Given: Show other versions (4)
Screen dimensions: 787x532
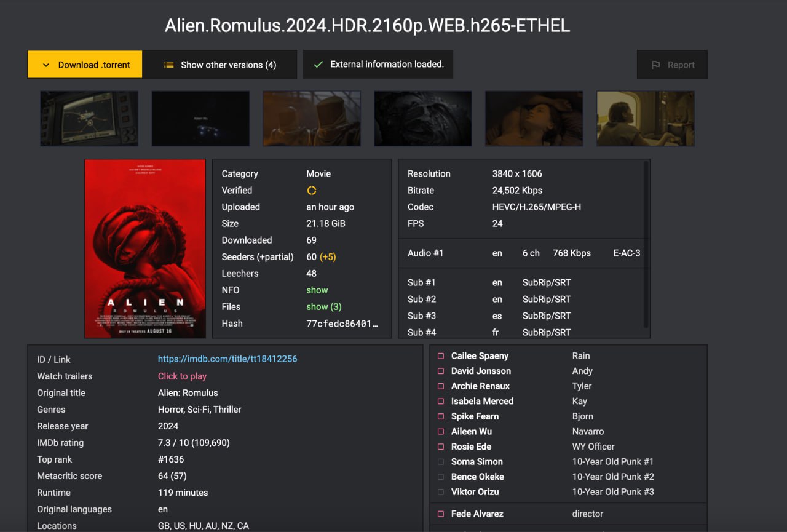Looking at the screenshot, I should point(219,65).
